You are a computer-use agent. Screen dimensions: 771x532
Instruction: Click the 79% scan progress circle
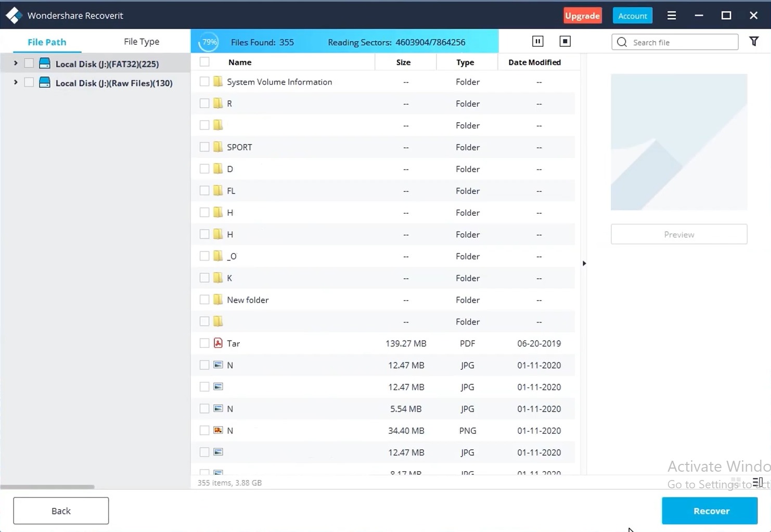[x=209, y=42]
